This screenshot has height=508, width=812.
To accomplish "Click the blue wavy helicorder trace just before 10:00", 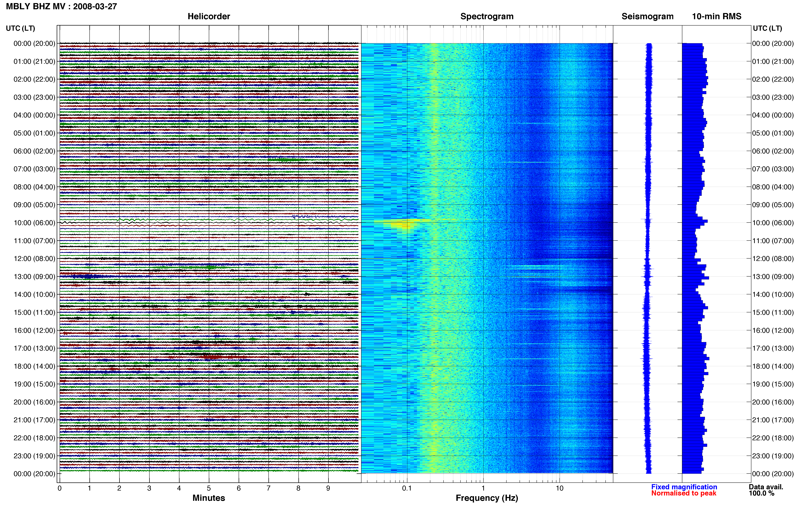I will pyautogui.click(x=325, y=217).
